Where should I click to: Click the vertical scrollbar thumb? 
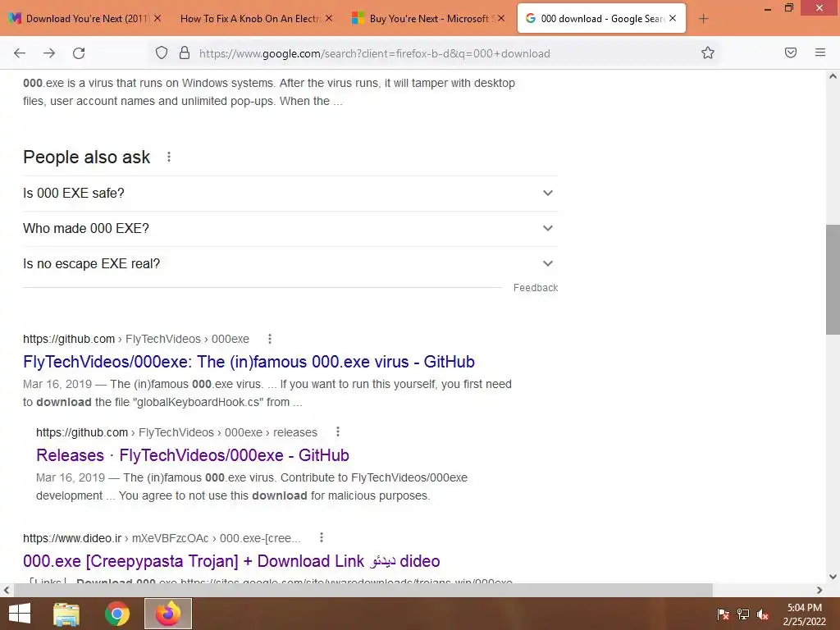[x=833, y=279]
